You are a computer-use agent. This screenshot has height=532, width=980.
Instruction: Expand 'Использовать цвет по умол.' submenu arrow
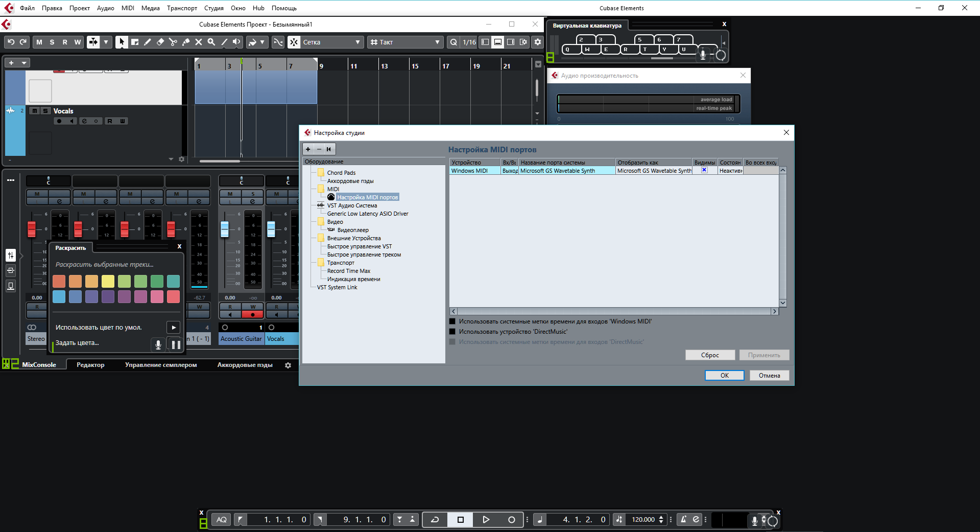click(x=174, y=328)
